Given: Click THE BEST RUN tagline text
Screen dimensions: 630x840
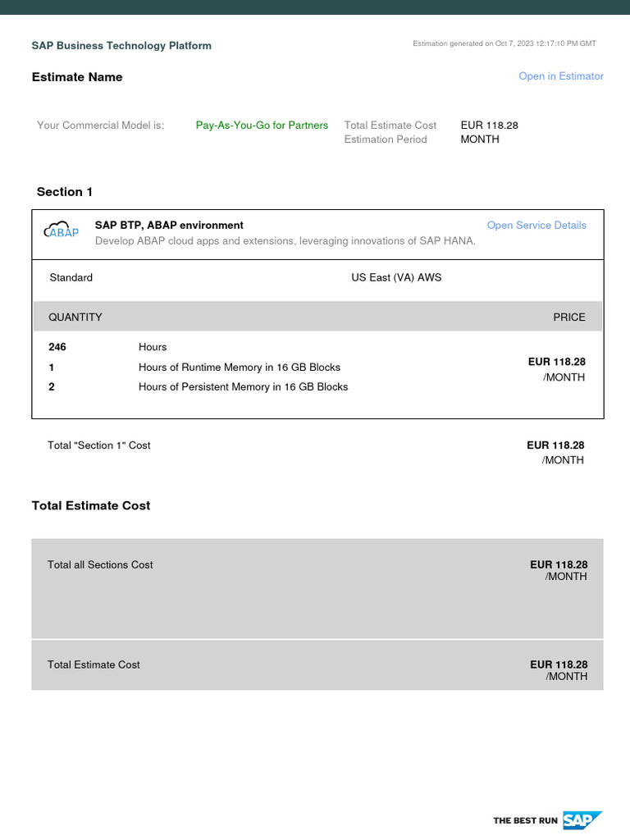Looking at the screenshot, I should (525, 820).
